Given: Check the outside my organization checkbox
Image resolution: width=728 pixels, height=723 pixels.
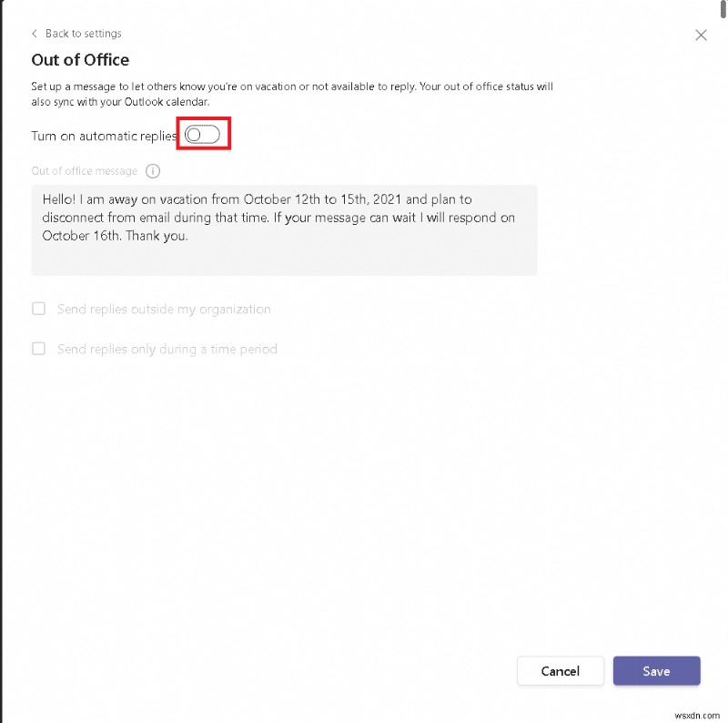Looking at the screenshot, I should [x=39, y=309].
